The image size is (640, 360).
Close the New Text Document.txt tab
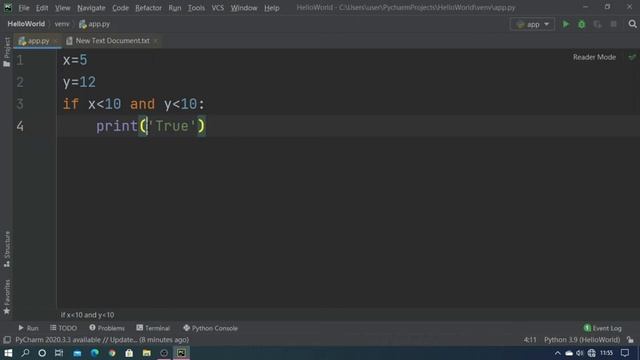(156, 41)
